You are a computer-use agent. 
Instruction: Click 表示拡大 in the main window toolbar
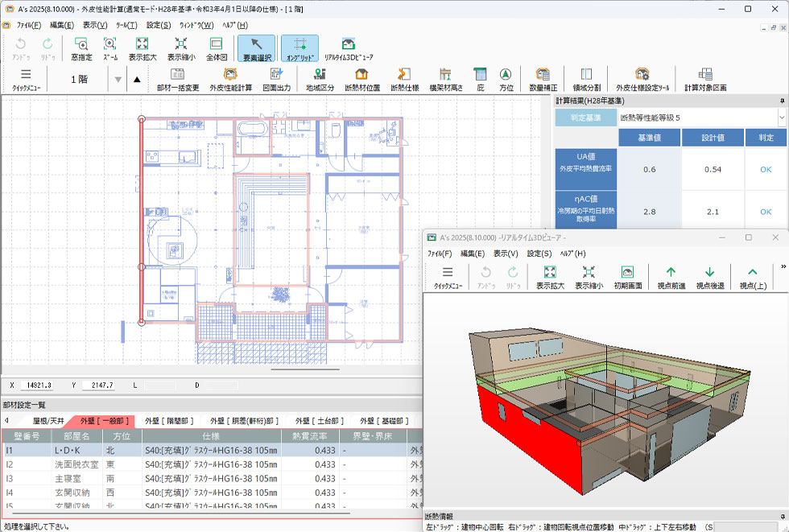tap(143, 49)
